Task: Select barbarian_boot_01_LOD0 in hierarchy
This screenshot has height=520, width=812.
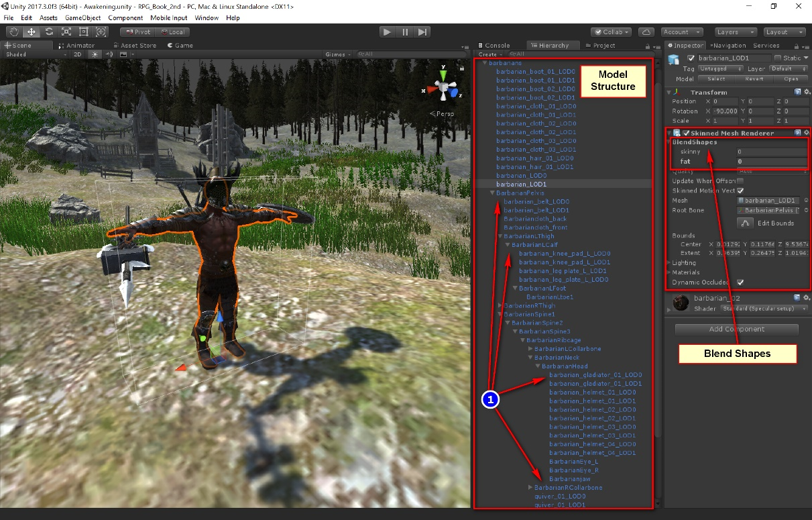Action: (x=536, y=71)
